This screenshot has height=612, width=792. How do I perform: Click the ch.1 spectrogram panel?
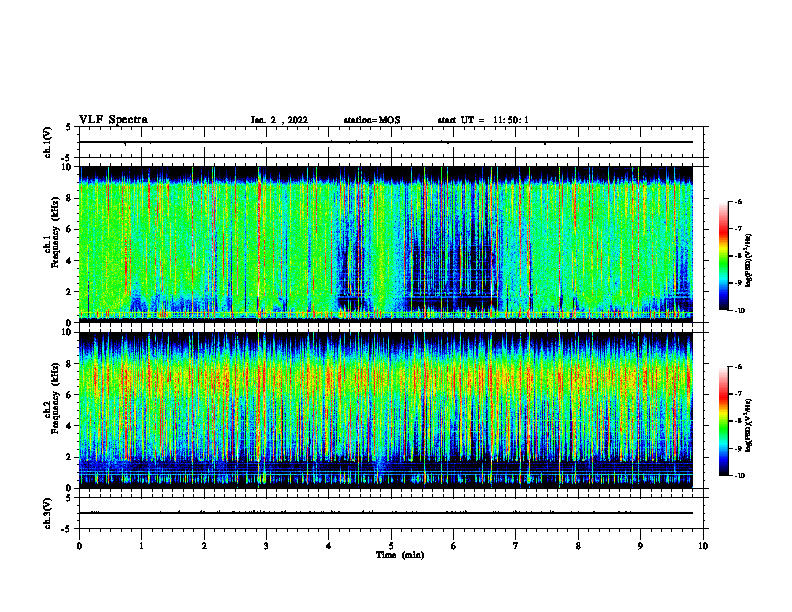pos(386,244)
